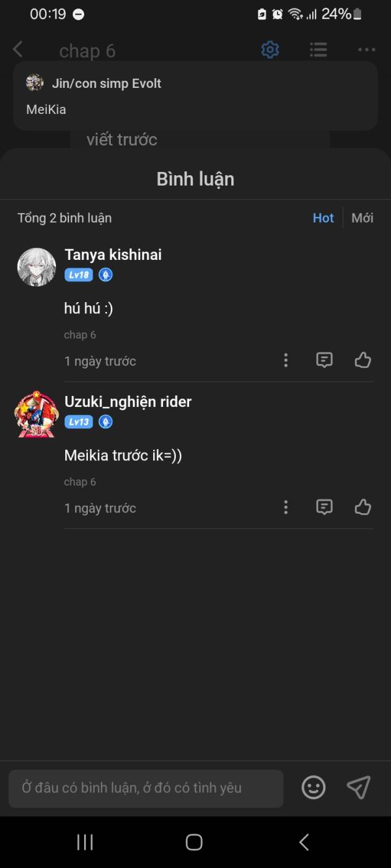Like Tanya kishinai's comment

363,360
